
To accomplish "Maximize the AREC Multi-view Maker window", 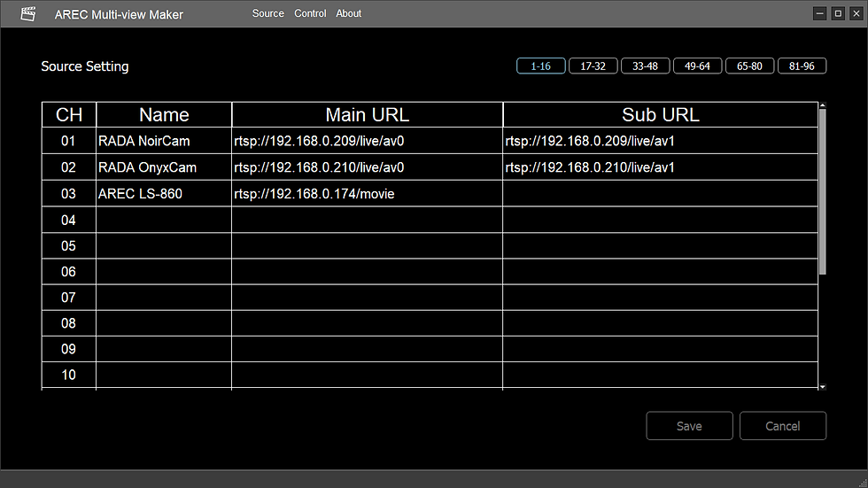I will [838, 13].
